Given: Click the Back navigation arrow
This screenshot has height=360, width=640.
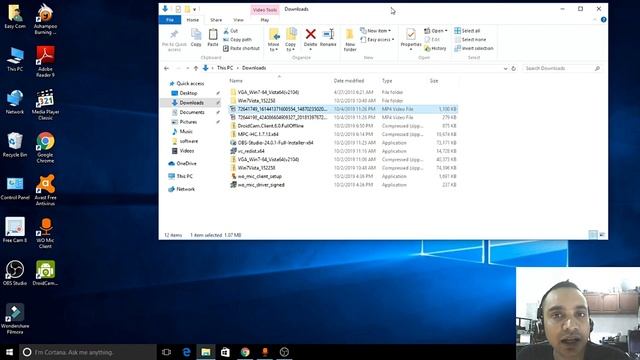Looking at the screenshot, I should pyautogui.click(x=166, y=68).
